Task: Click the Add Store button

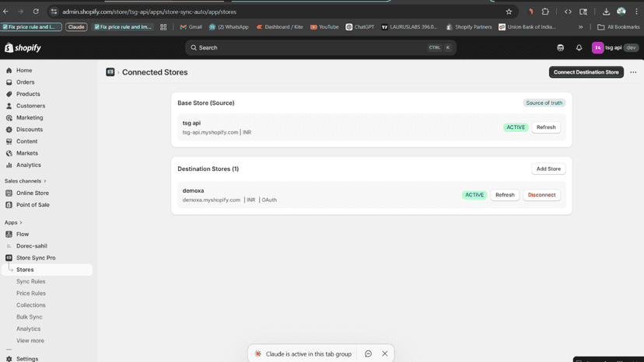Action: coord(548,169)
